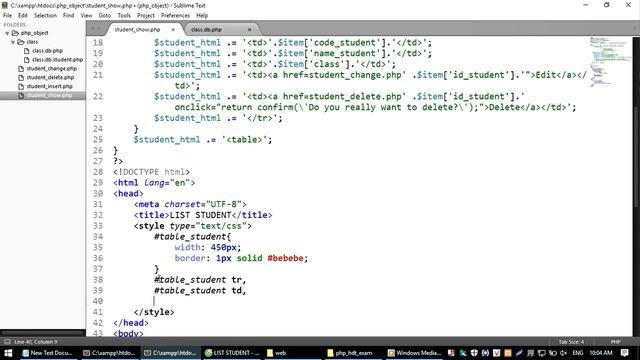Click the sidebar horizontal scrollbar
640x360 pixels.
coord(42,333)
